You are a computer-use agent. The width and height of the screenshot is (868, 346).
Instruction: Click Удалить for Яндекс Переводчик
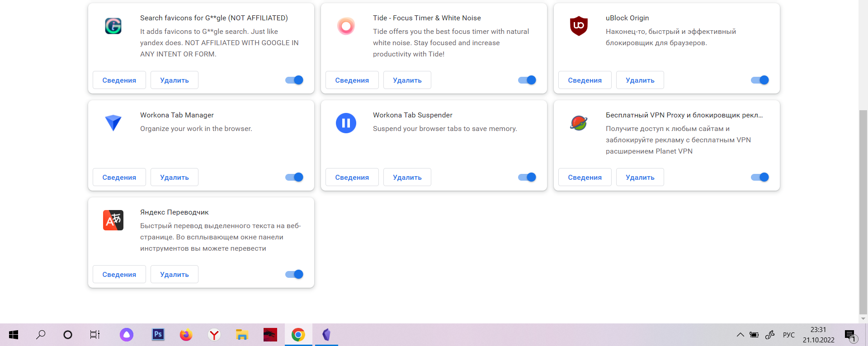(x=175, y=274)
